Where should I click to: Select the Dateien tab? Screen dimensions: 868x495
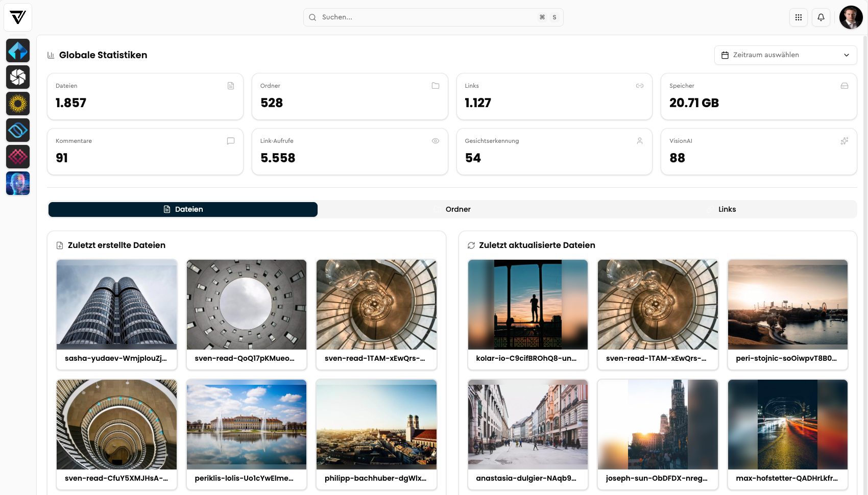183,209
